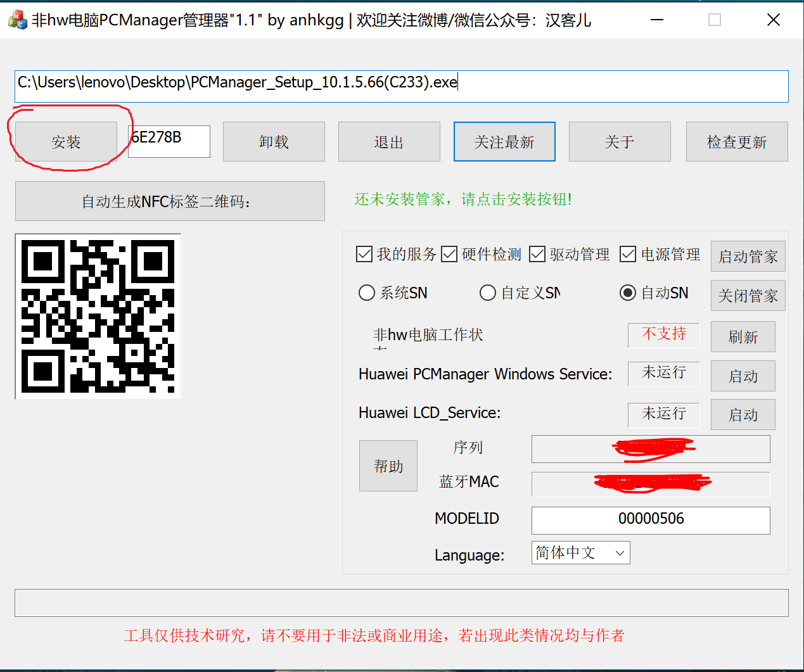Click the highlighted 关注最新 button
The image size is (804, 672).
point(504,141)
